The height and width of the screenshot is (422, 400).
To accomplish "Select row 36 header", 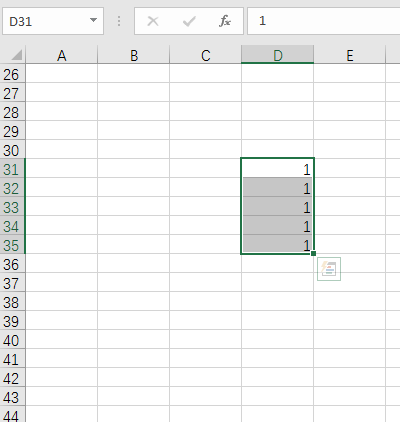I will (12, 264).
